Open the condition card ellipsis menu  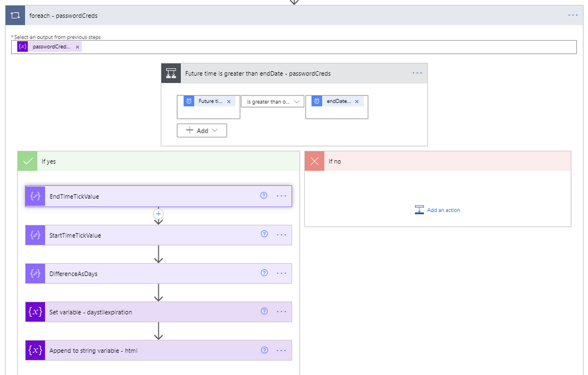point(417,73)
